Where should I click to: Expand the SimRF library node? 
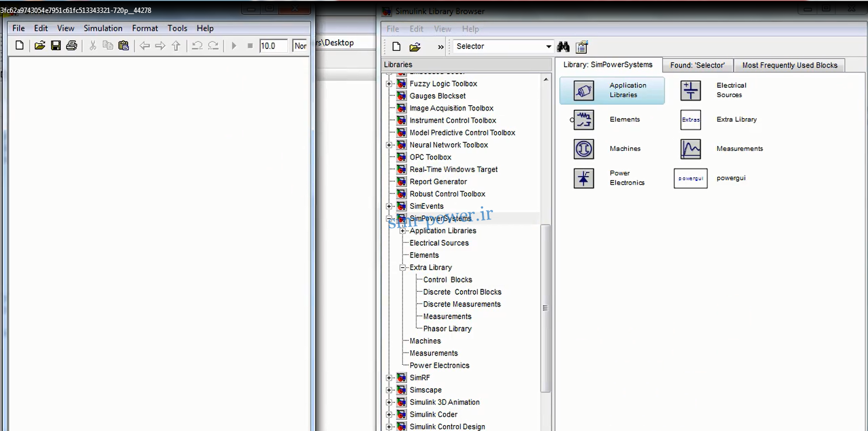tap(389, 378)
